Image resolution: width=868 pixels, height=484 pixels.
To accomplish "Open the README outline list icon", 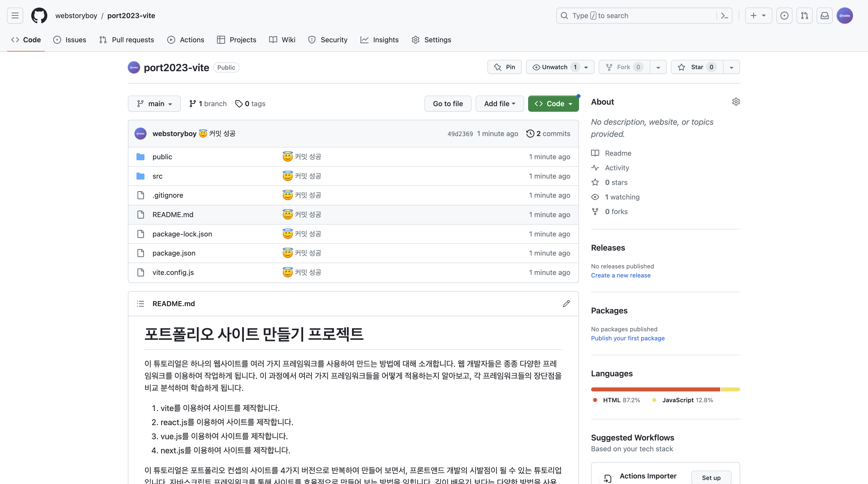I will pyautogui.click(x=140, y=304).
